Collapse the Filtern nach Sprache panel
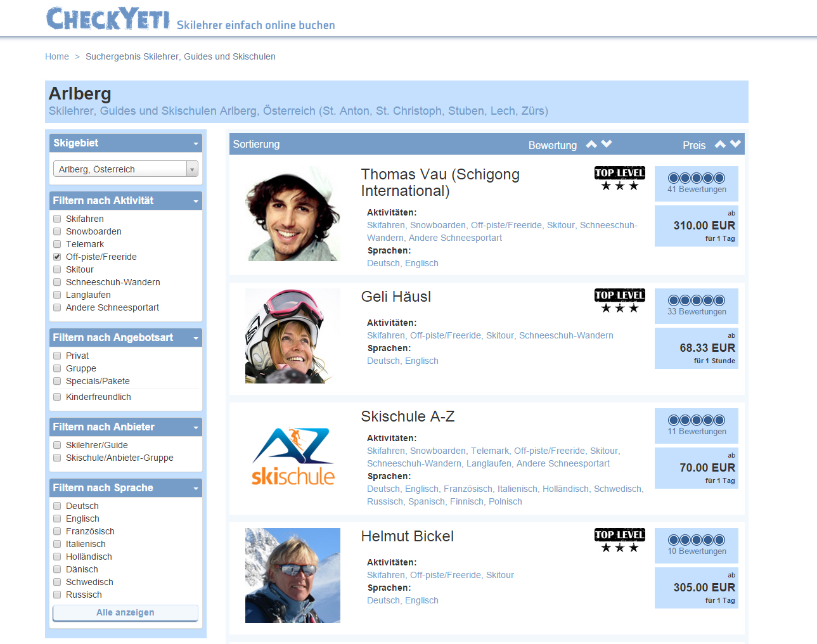 196,488
